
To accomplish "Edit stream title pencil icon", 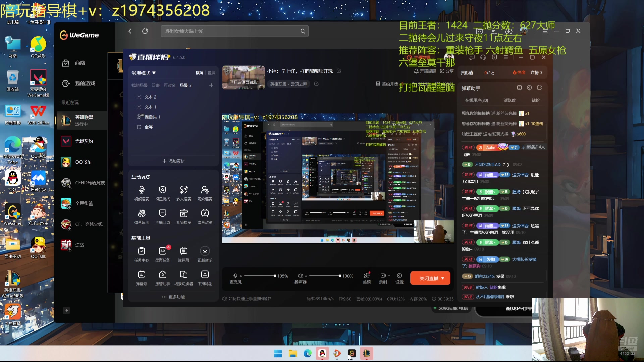I will pyautogui.click(x=339, y=71).
